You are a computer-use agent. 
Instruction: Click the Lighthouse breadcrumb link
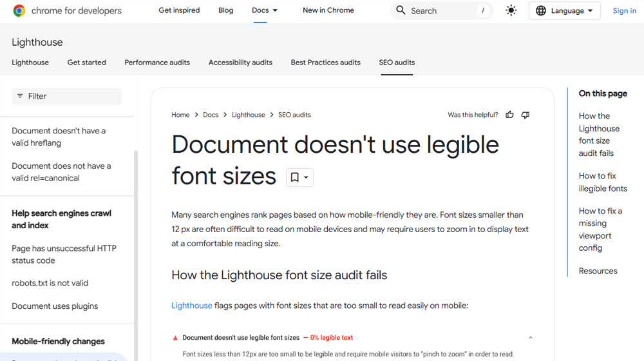pyautogui.click(x=248, y=115)
